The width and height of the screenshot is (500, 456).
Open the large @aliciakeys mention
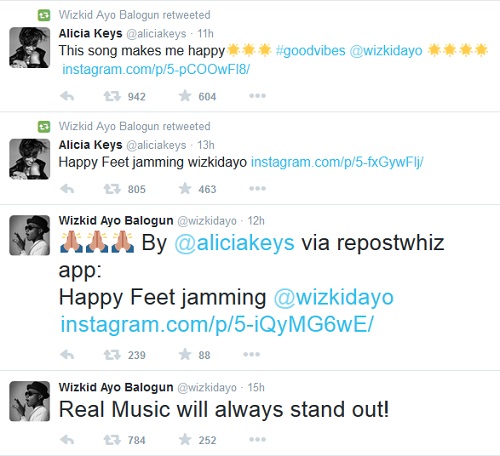235,243
